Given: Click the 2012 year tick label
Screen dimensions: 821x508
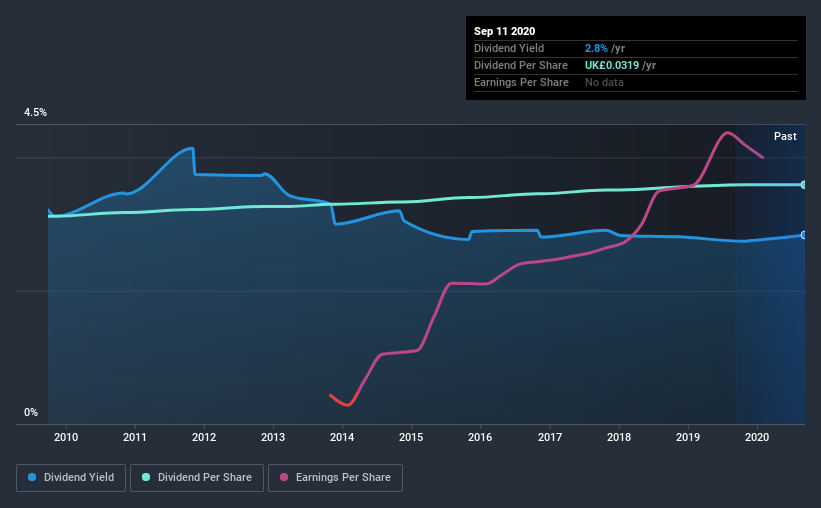Looking at the screenshot, I should (x=204, y=437).
